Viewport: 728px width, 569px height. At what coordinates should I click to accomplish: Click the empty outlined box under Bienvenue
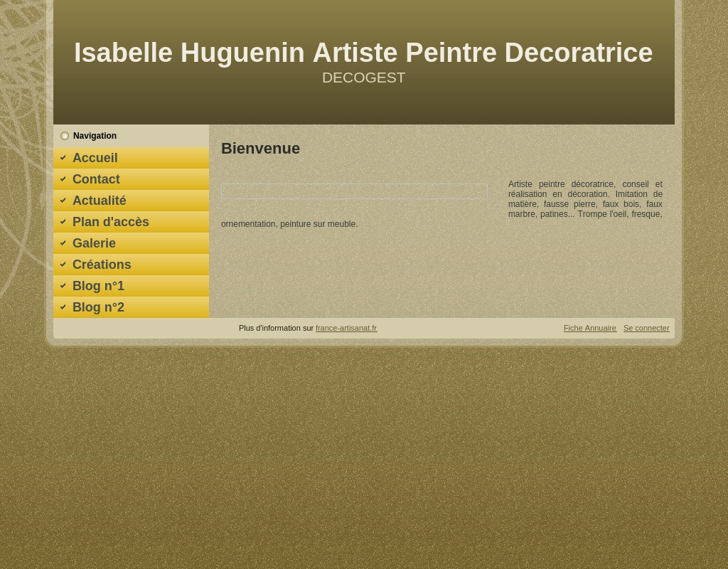[354, 191]
